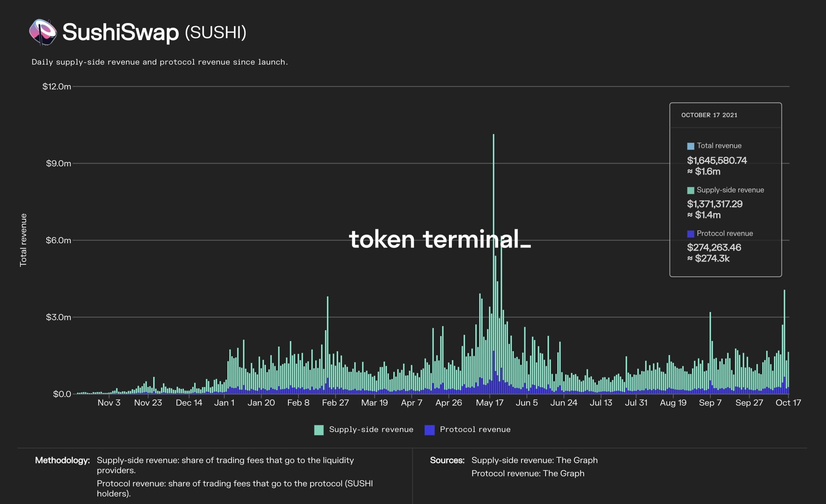Toggle Protocol revenue legend swatch
Screen dimensions: 826x504
click(429, 430)
